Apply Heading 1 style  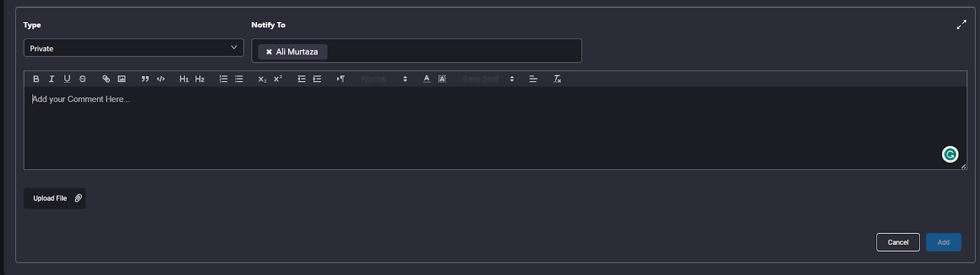coord(184,79)
